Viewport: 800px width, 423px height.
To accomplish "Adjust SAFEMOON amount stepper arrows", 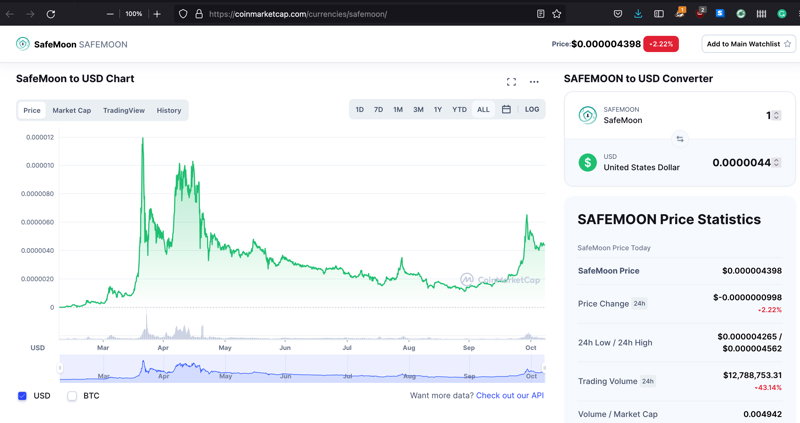I will pyautogui.click(x=777, y=116).
